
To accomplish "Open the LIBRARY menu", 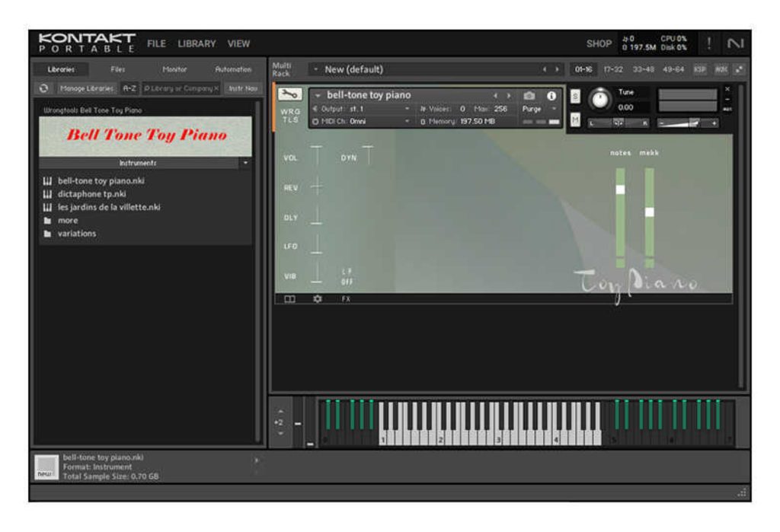I will tap(197, 43).
